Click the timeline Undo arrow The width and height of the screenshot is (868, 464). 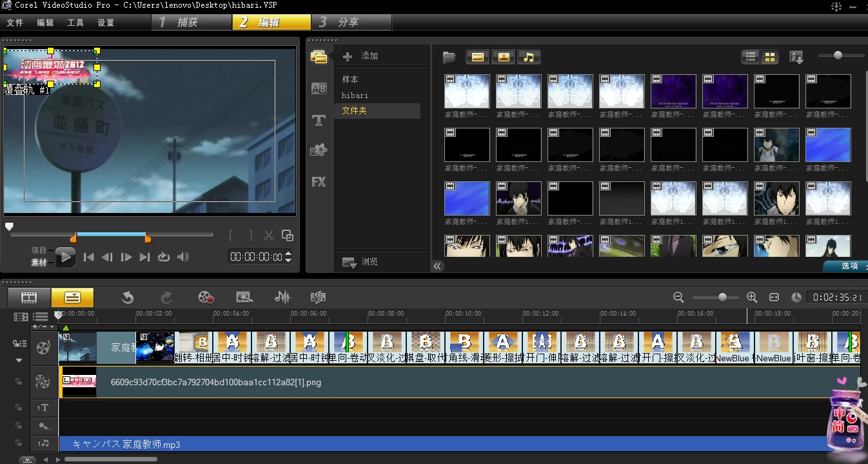[x=128, y=297]
